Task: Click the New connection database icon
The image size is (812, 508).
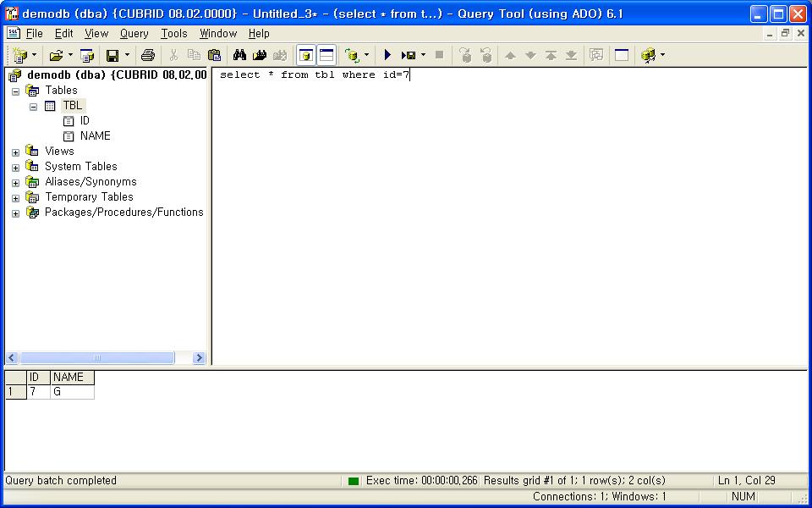Action: coord(20,55)
